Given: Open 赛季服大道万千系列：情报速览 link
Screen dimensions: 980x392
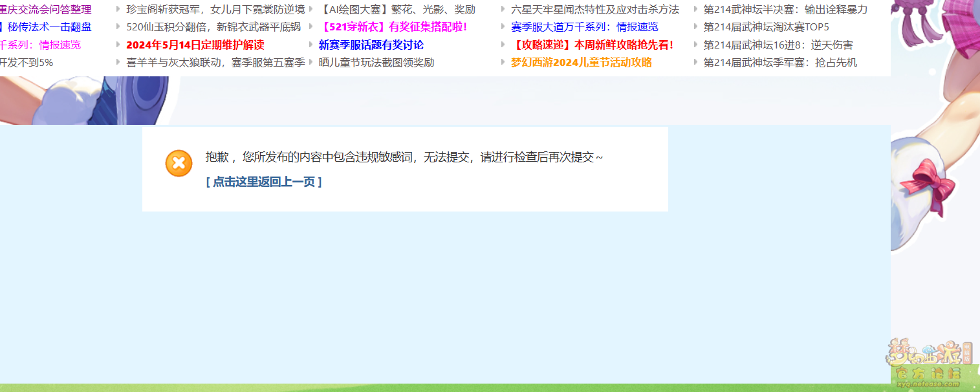Looking at the screenshot, I should pyautogui.click(x=584, y=27).
